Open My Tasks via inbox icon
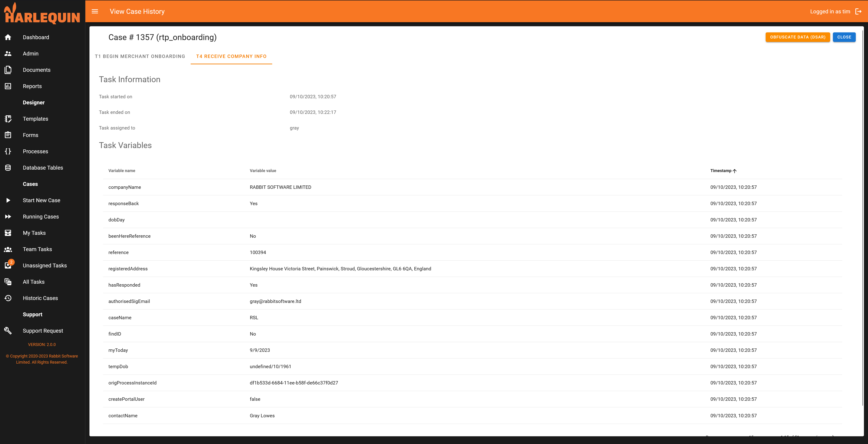 [8, 233]
